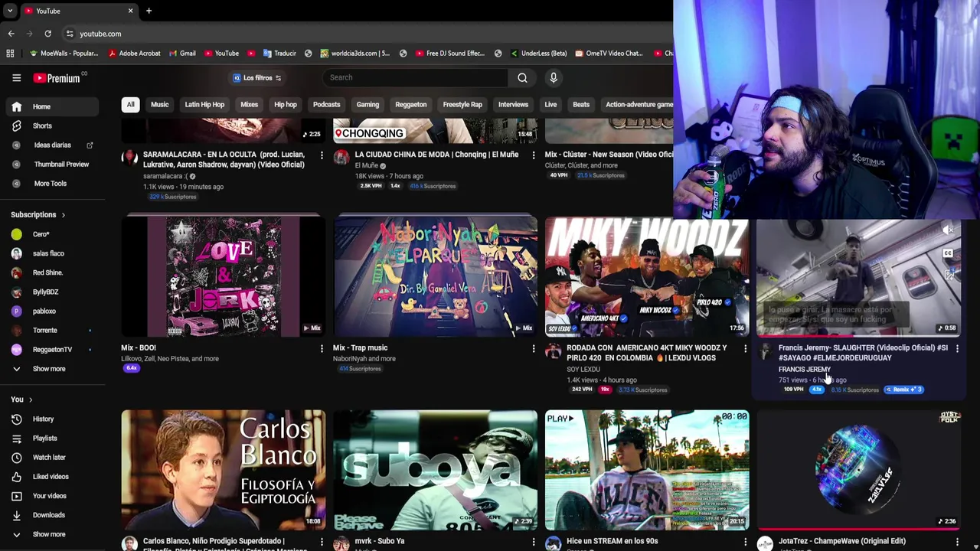Select the Beats category tab

[x=581, y=105]
